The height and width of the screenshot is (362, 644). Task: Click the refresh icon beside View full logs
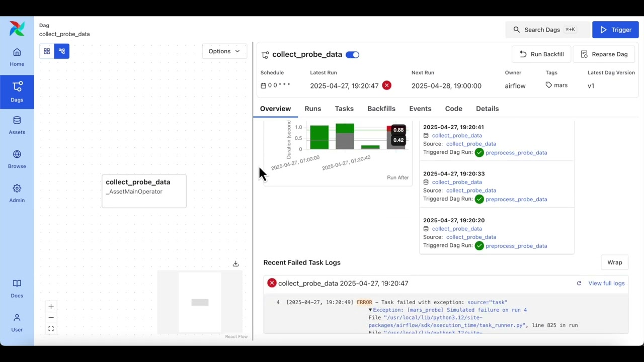click(579, 283)
